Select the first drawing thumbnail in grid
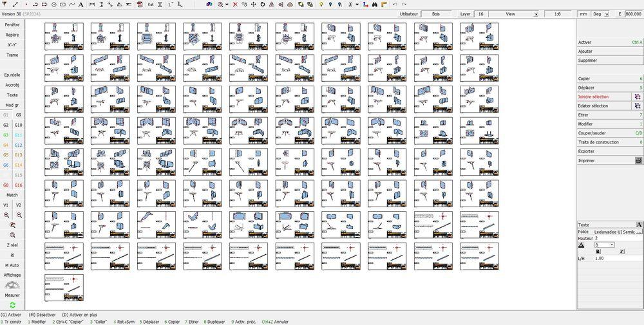The height and width of the screenshot is (325, 644). point(64,37)
